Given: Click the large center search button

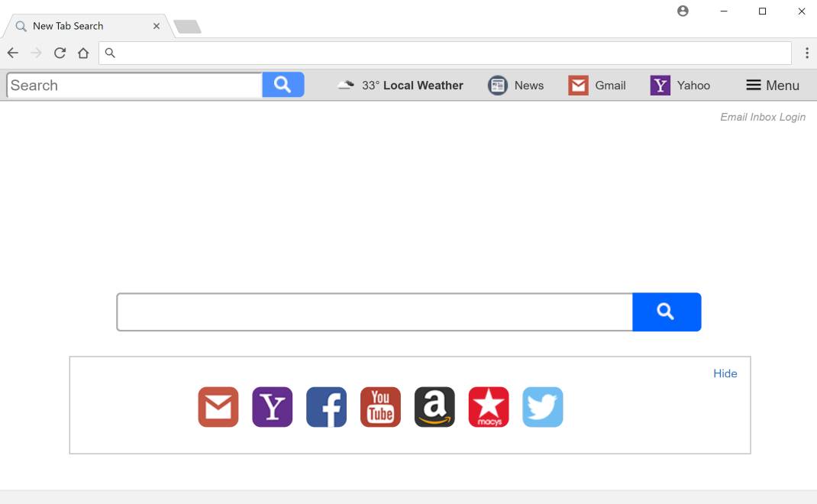Looking at the screenshot, I should 667,312.
